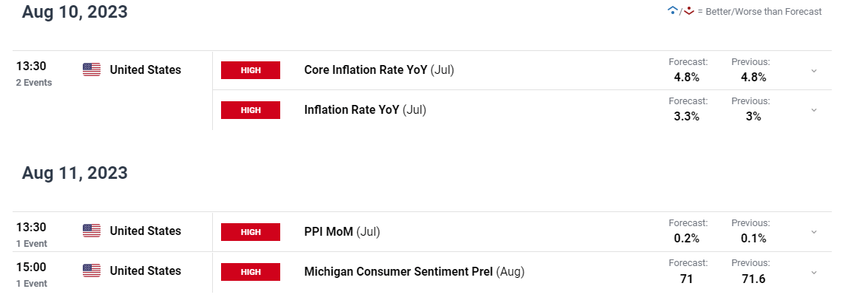Expand the Core Inflation Rate YoY row chevron
Viewport: 868px width, 303px height.
[814, 71]
